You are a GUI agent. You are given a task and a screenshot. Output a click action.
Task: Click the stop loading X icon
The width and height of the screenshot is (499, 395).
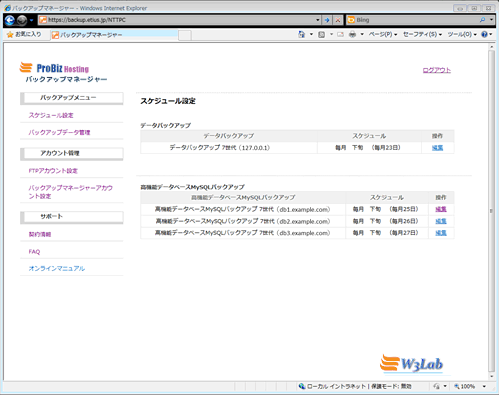pyautogui.click(x=338, y=20)
